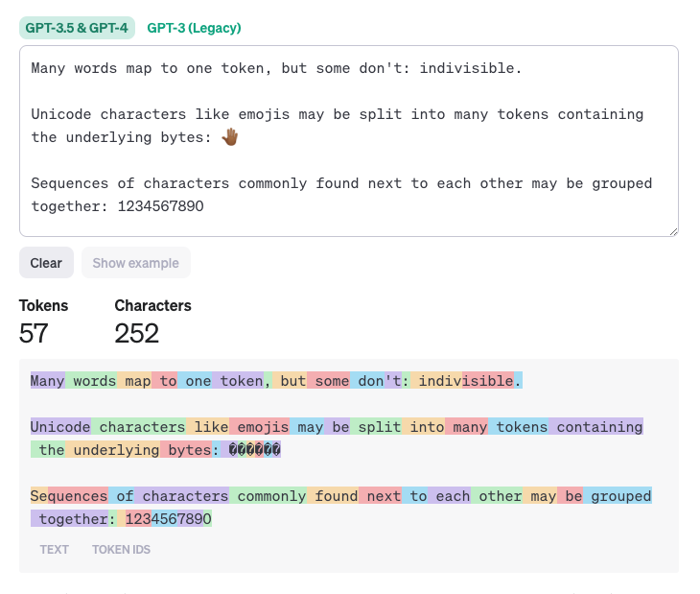700x594 pixels.
Task: Click the highlighted token 'don' in output
Action: click(x=367, y=381)
